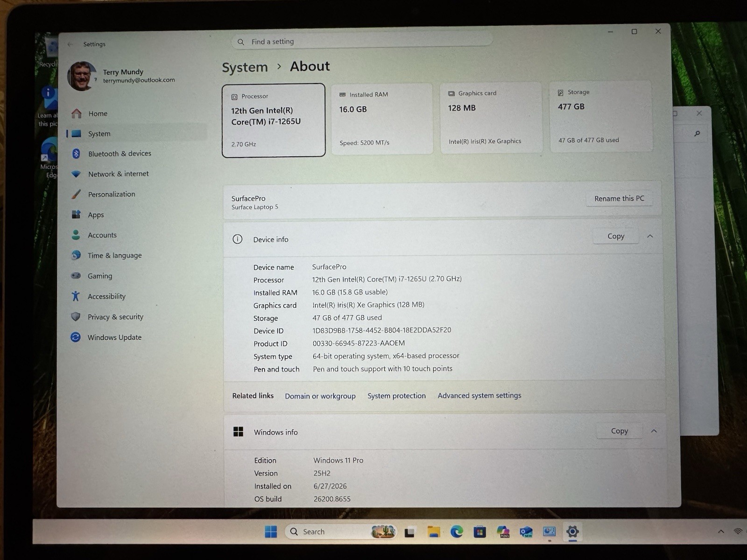Viewport: 747px width, 560px height.
Task: Open the Windows Start menu
Action: [x=271, y=532]
